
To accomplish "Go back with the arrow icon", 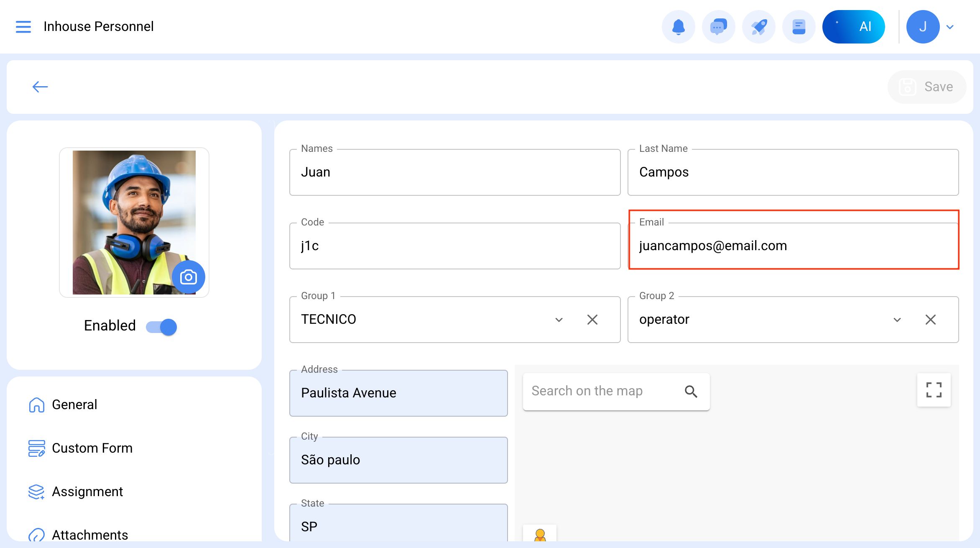I will (40, 87).
